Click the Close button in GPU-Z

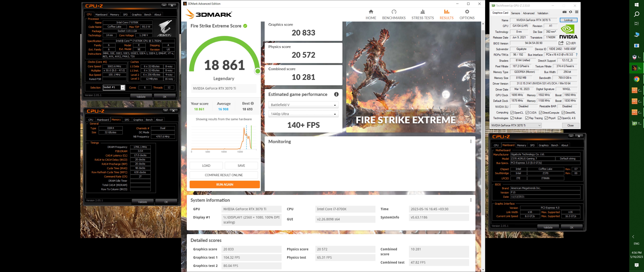point(570,125)
